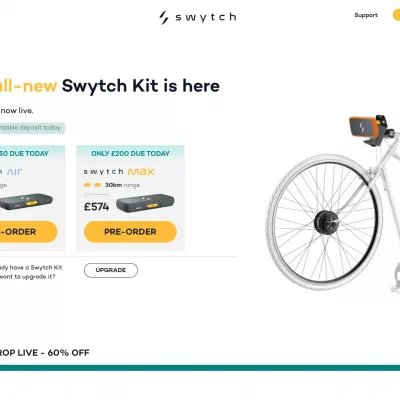The image size is (400, 400).
Task: Click the front wheel hub motor
Action: tap(326, 220)
